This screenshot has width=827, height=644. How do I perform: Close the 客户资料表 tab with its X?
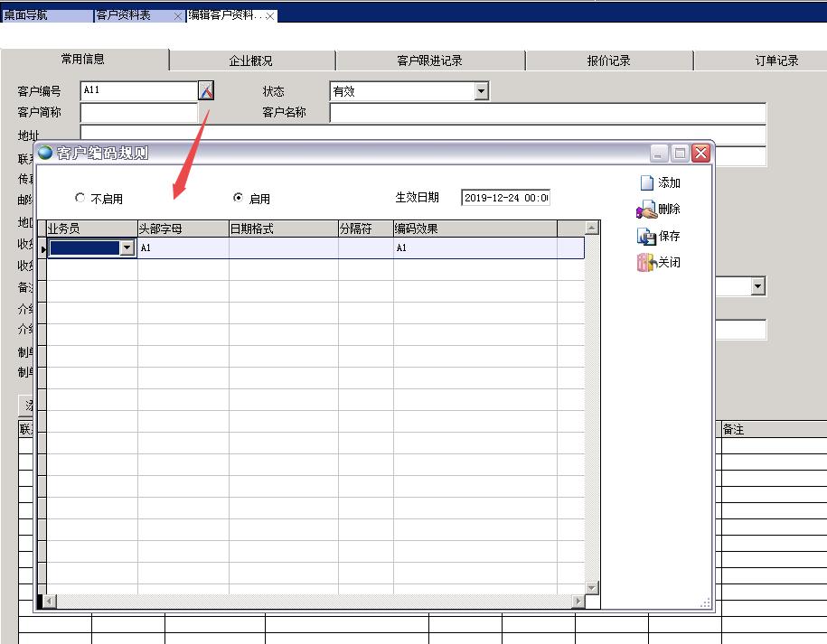point(178,16)
